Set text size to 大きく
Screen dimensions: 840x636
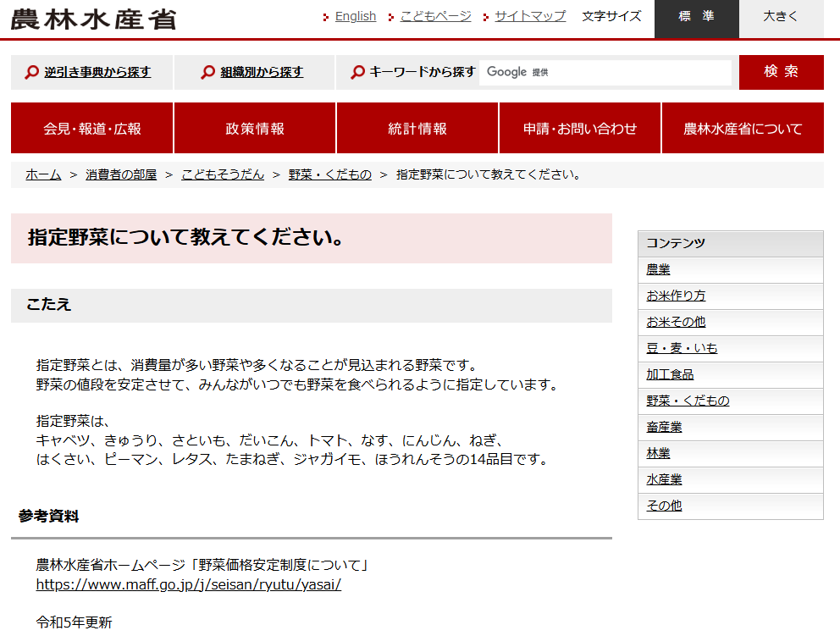781,19
